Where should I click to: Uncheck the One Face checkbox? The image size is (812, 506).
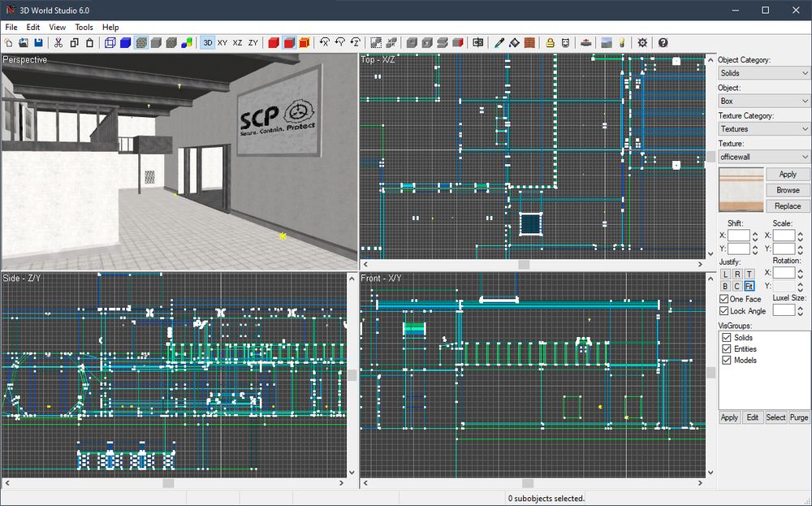click(x=724, y=299)
